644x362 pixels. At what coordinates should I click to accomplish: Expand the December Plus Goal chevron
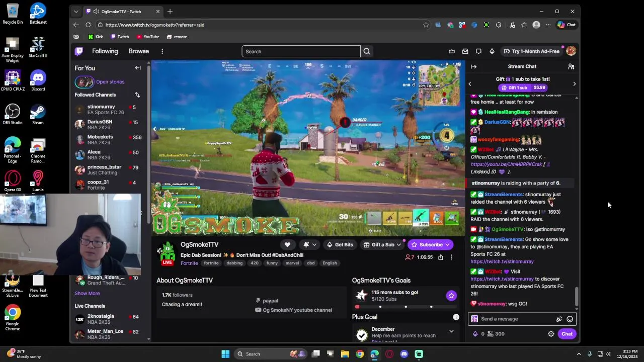[451, 331]
